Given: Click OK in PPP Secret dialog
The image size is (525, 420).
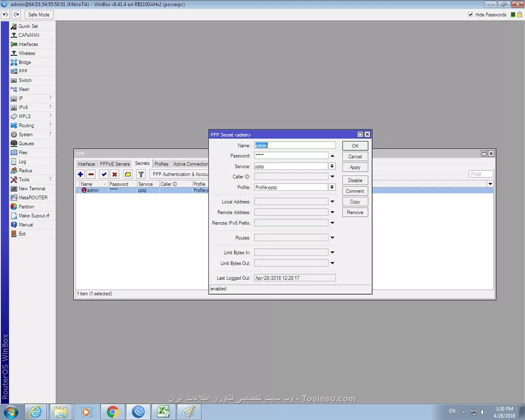Looking at the screenshot, I should tap(355, 146).
